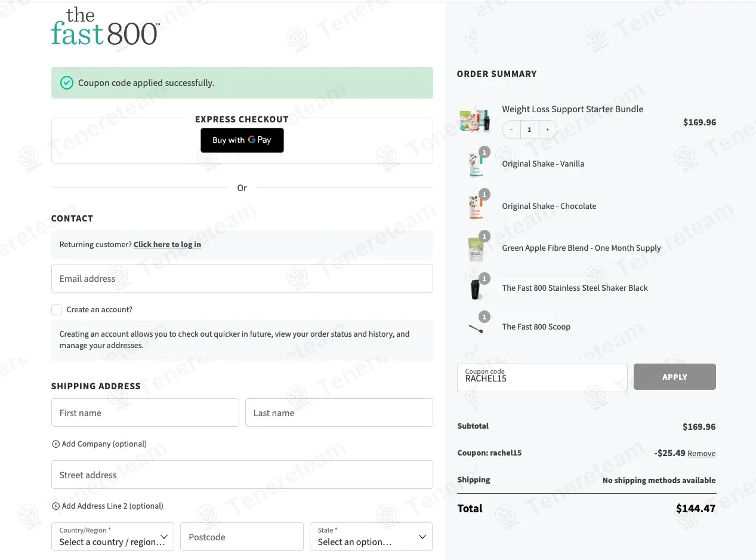
Task: Tick the Create an account checkbox
Action: tap(57, 310)
